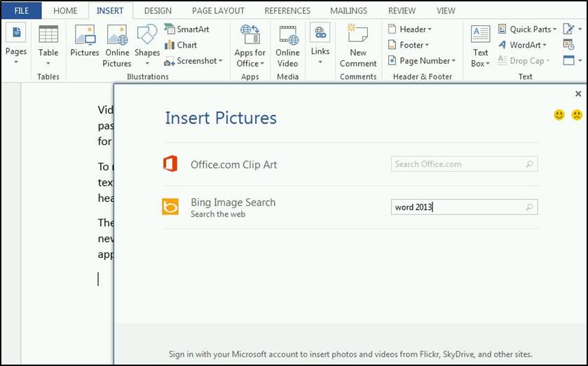Insert a SmartArt graphic
This screenshot has height=366, width=588.
tap(186, 29)
